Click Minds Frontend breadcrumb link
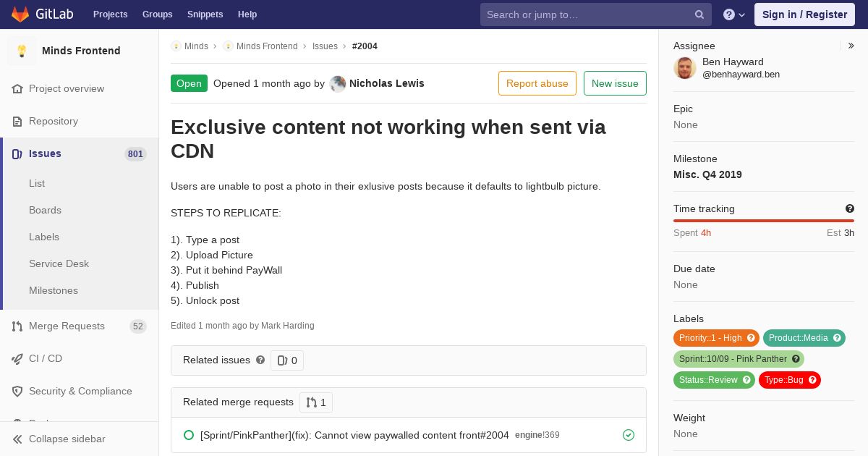 tap(267, 46)
